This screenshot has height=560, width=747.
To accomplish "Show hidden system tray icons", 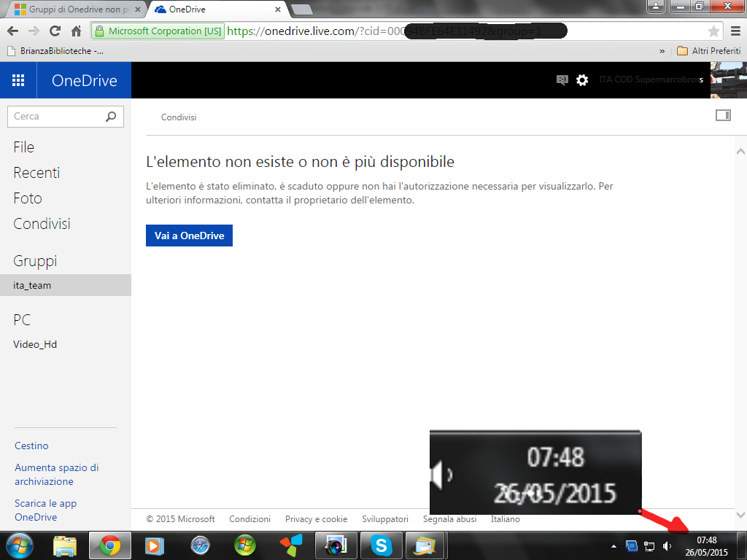I will point(614,546).
